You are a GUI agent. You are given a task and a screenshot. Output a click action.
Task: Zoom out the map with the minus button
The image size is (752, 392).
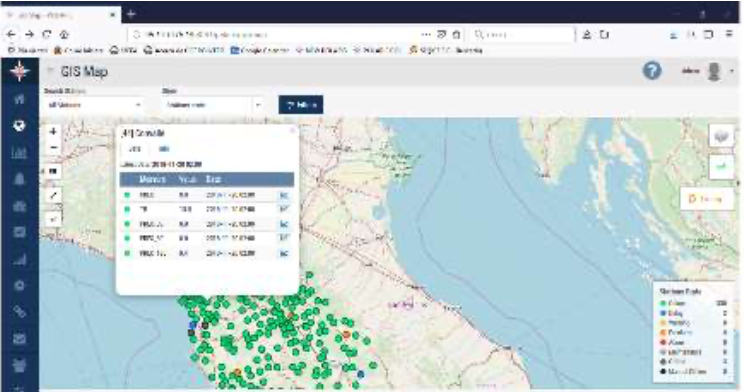[54, 147]
